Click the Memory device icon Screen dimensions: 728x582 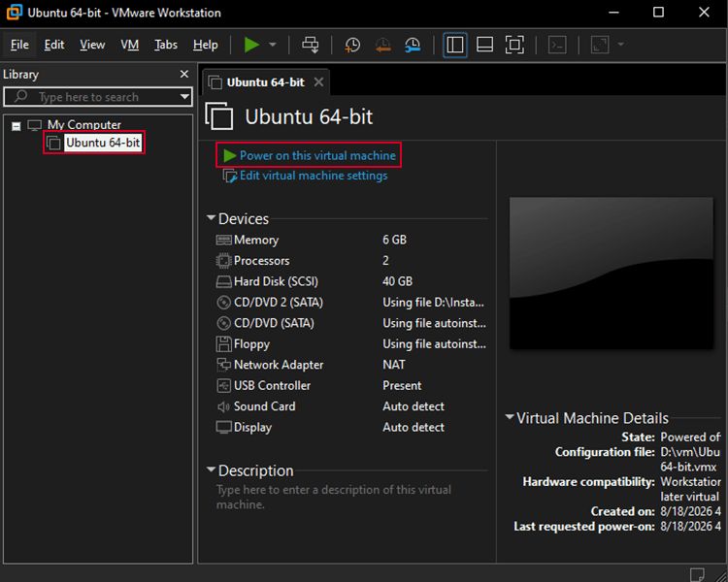click(223, 240)
